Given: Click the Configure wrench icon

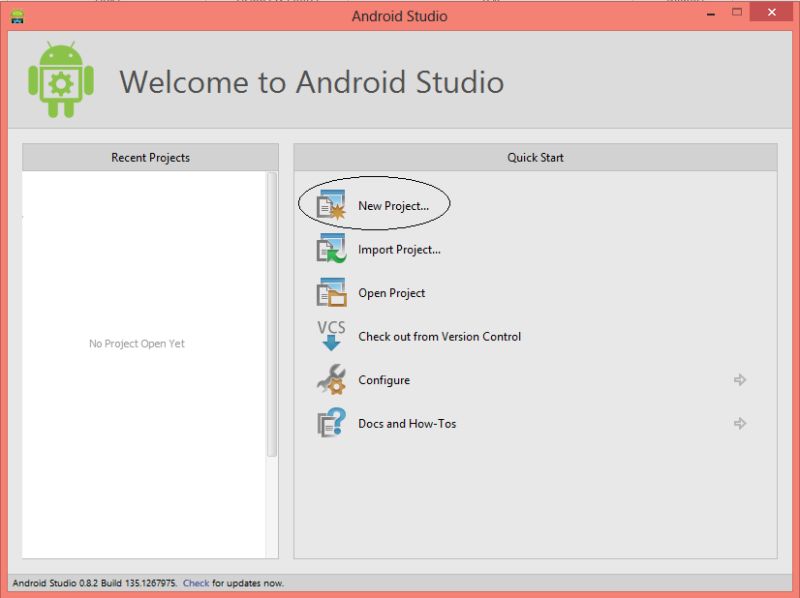Looking at the screenshot, I should (330, 380).
